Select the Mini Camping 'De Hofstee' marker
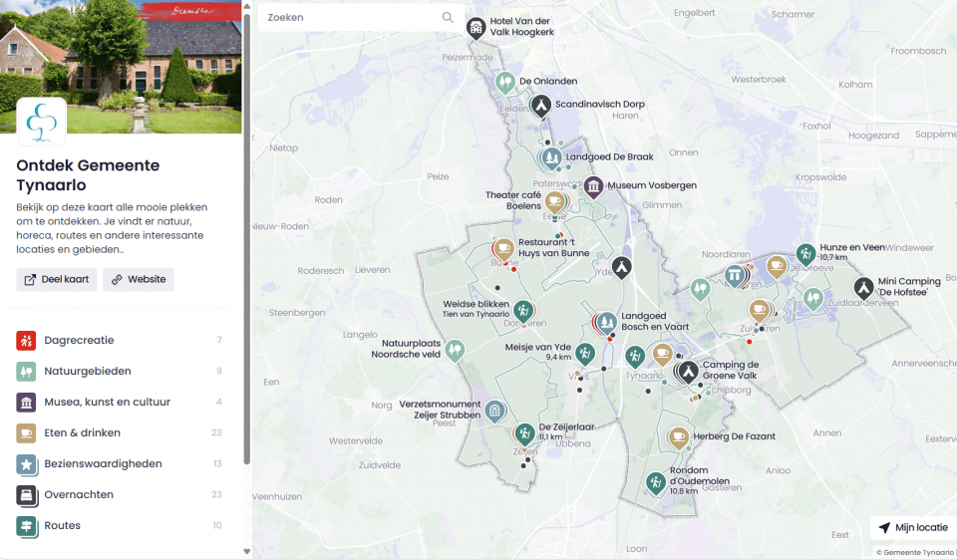 [862, 287]
